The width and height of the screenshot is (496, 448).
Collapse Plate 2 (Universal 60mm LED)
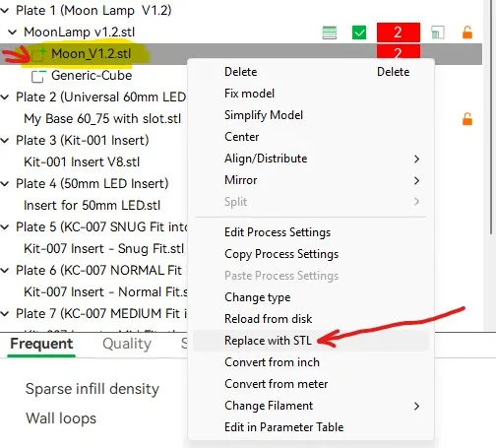(x=5, y=97)
